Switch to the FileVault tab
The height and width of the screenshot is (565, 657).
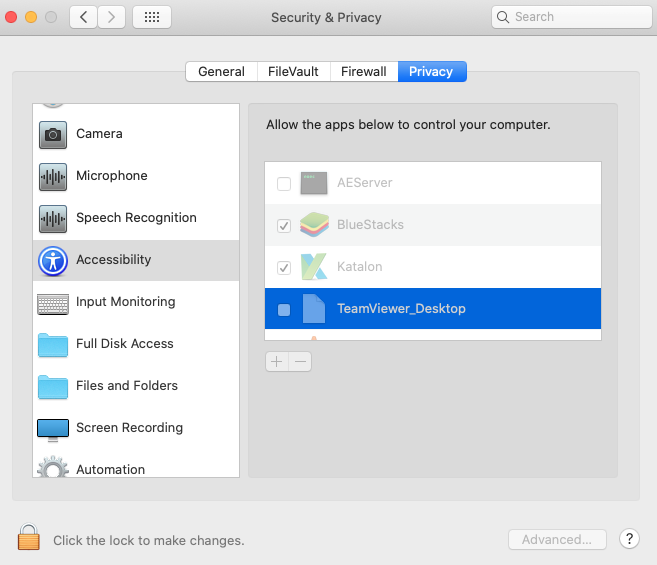tap(293, 72)
